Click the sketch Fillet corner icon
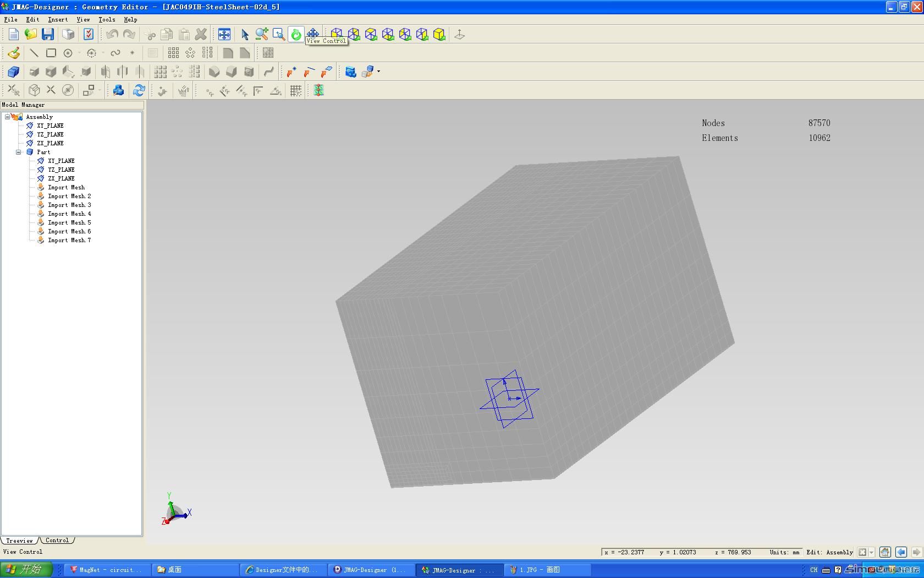 pyautogui.click(x=228, y=53)
